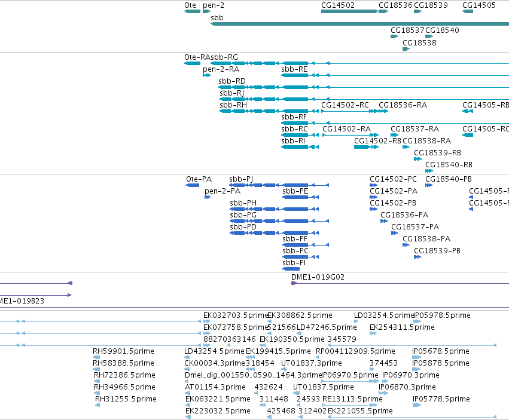Select the LD03254.5prime EST
This screenshot has width=509, height=420.
pyautogui.click(x=356, y=321)
